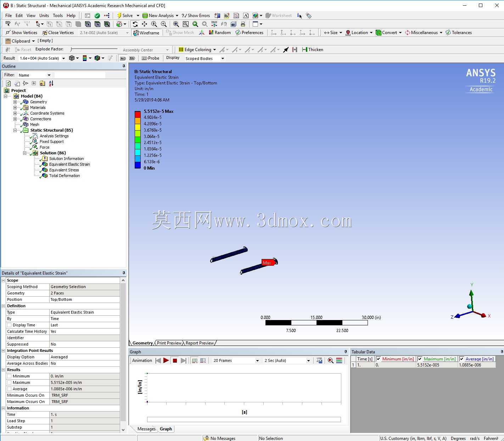Toggle the Average column checkbox in Tabular Data
Screen dimensions: 504x441
coord(461,359)
